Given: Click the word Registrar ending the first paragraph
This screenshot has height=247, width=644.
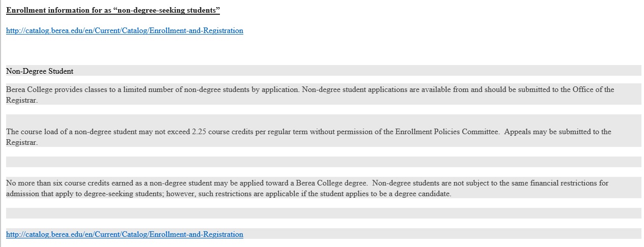Looking at the screenshot, I should (x=22, y=100).
